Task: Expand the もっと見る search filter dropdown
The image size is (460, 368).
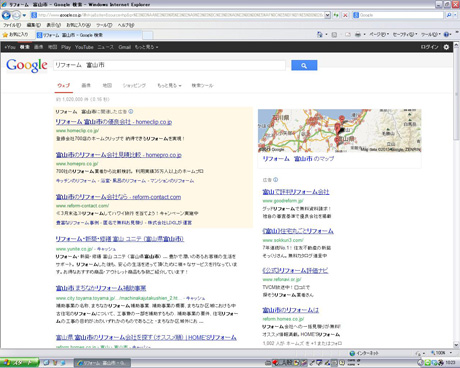Action: coord(169,85)
